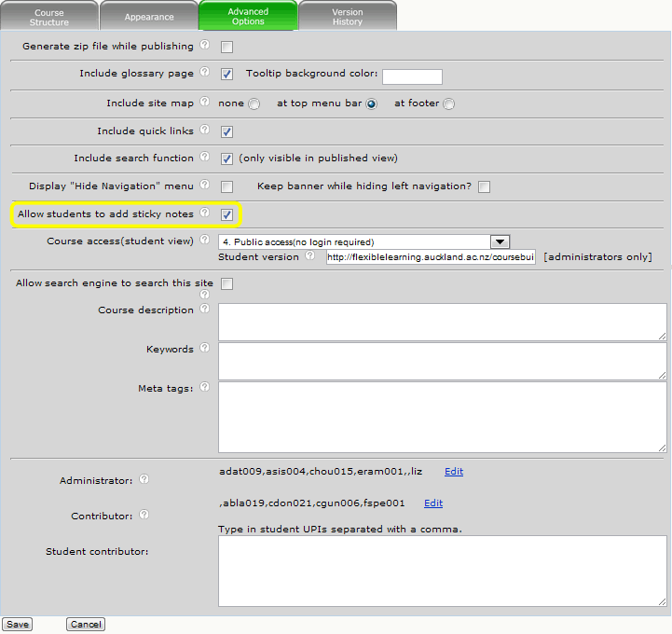Click into Course description text area

pyautogui.click(x=443, y=322)
